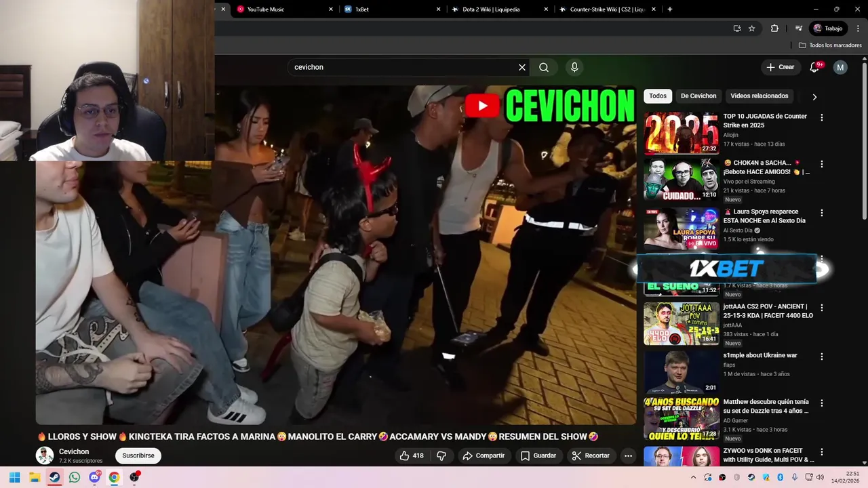868x488 pixels.
Task: Open the Cevichon channel name link
Action: [x=74, y=451]
